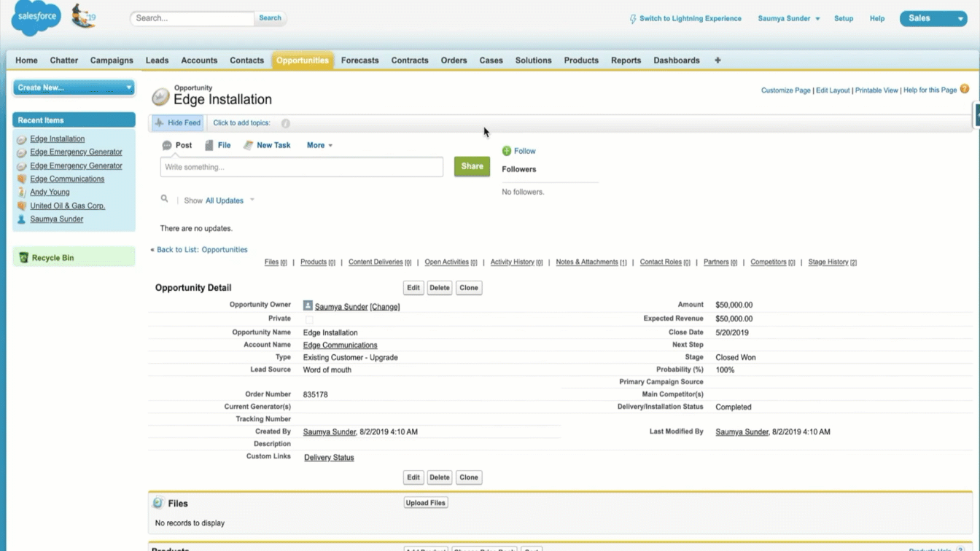The image size is (980, 551).
Task: Click the top Edit button in Opportunity Detail
Action: [413, 288]
